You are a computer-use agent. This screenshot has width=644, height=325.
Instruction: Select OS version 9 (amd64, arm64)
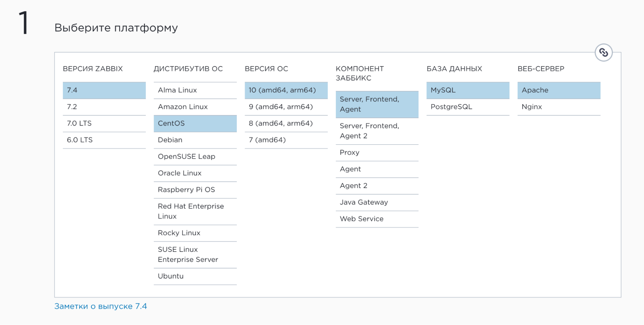point(286,107)
